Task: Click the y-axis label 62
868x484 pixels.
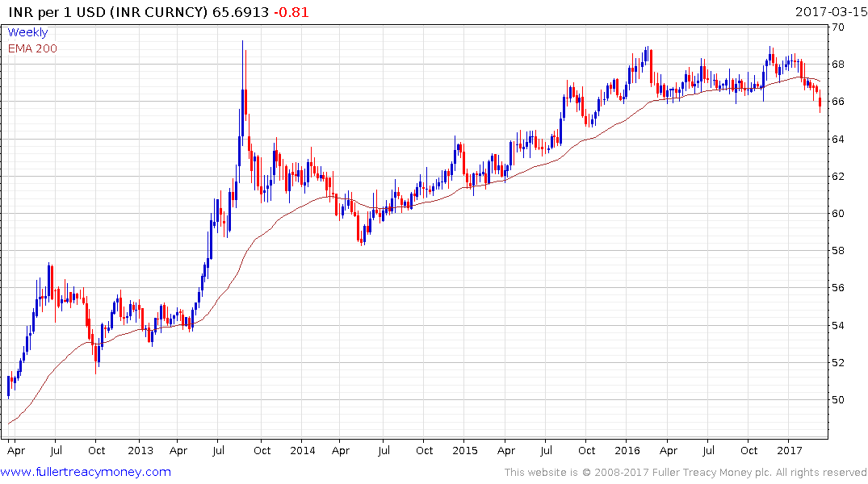Action: [x=837, y=176]
